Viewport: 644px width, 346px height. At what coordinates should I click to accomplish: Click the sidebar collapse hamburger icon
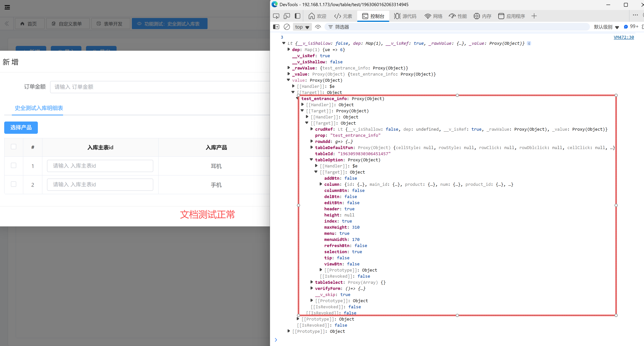click(x=7, y=7)
